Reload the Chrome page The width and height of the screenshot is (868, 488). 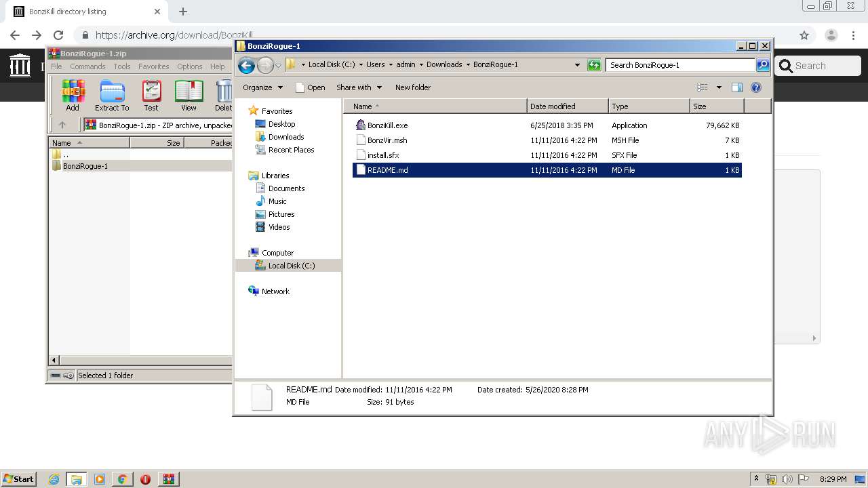click(x=58, y=35)
